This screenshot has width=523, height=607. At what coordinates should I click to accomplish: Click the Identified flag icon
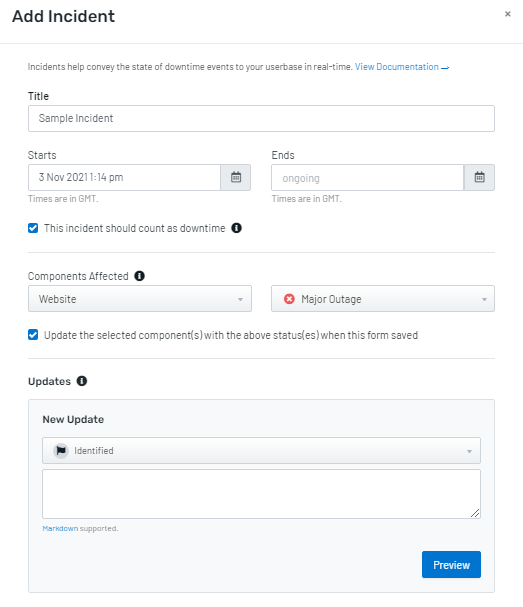(x=61, y=451)
